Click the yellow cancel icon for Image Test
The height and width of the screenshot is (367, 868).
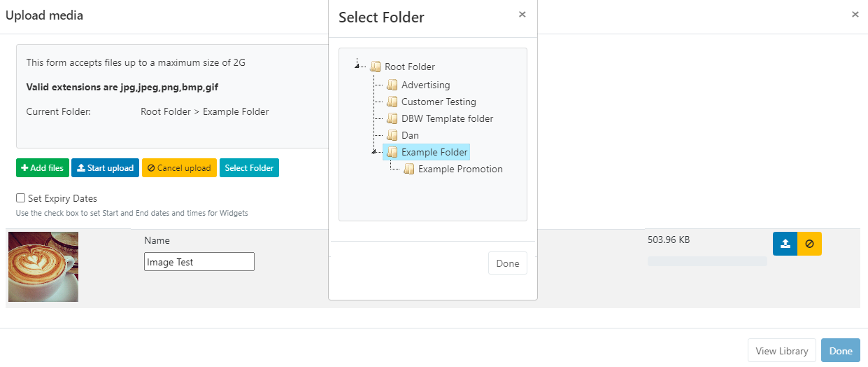click(809, 244)
